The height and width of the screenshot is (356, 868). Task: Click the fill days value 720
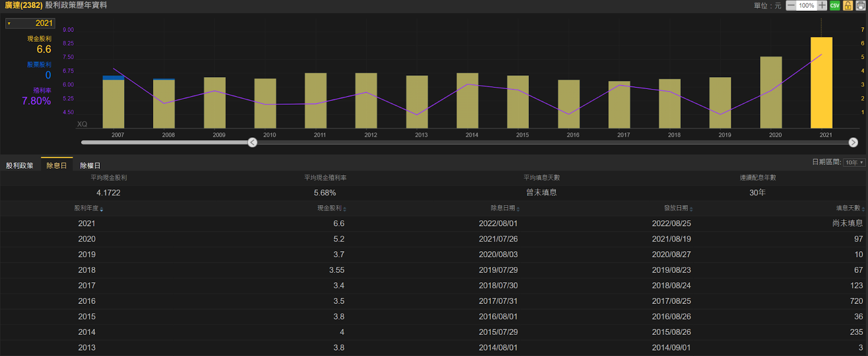[x=857, y=301]
